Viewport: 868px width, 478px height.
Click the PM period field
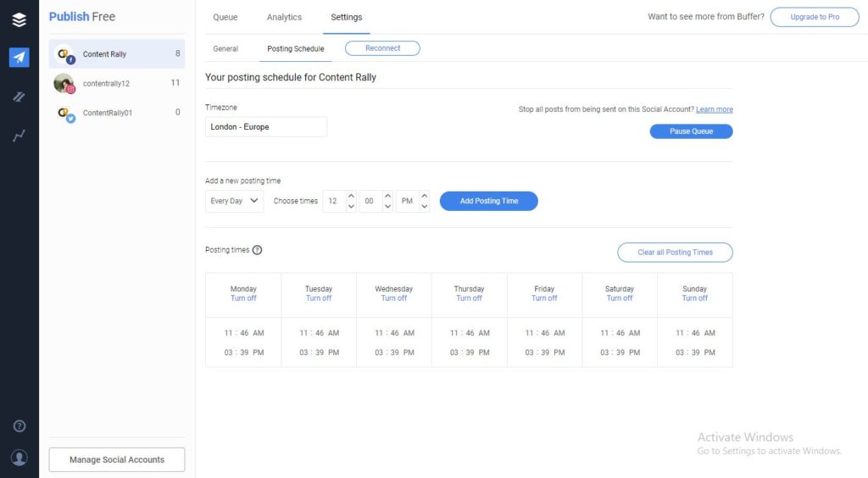point(408,201)
